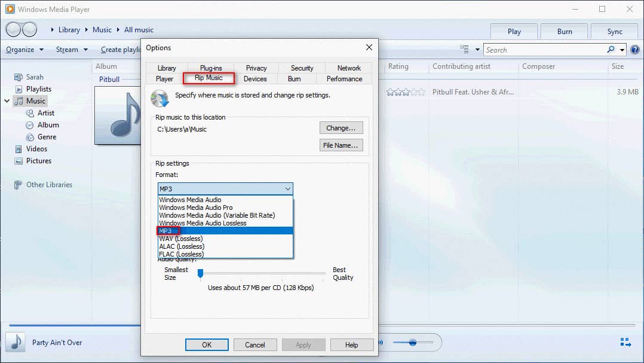Switch to the Performance tab
The height and width of the screenshot is (363, 644).
click(344, 78)
